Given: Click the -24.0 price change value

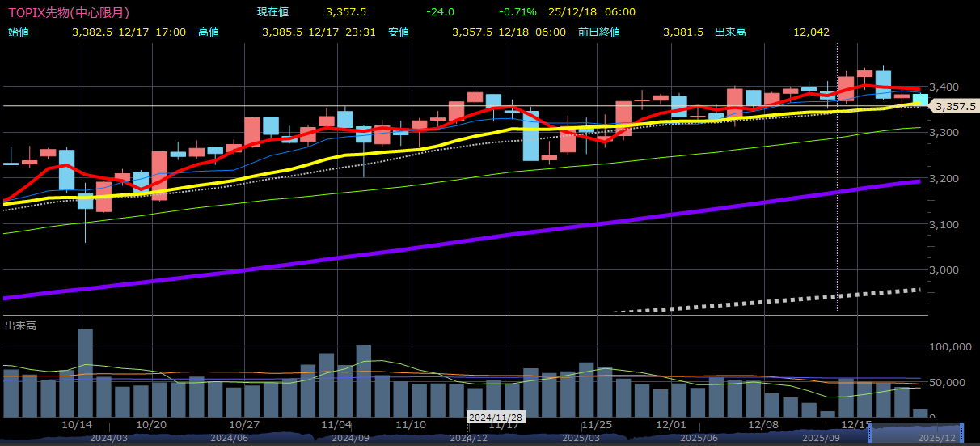Looking at the screenshot, I should (440, 12).
